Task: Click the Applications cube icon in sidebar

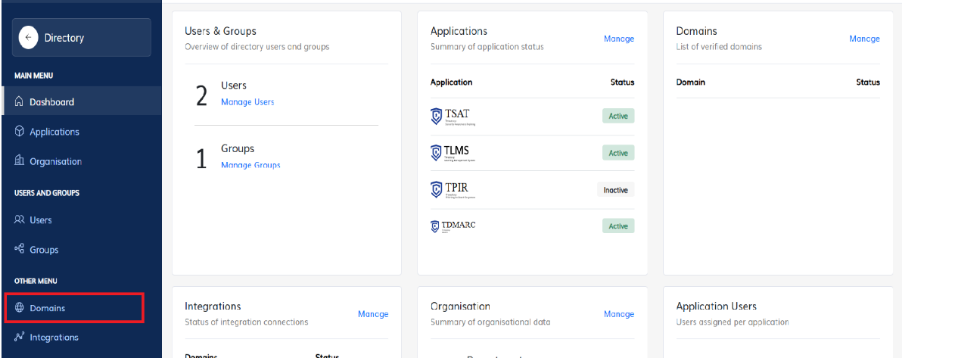Action: click(x=20, y=132)
